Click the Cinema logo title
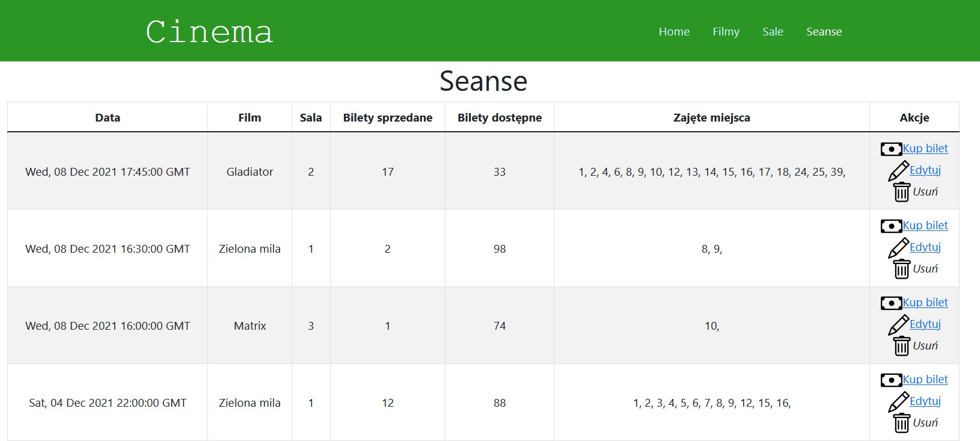This screenshot has height=441, width=980. coord(209,32)
